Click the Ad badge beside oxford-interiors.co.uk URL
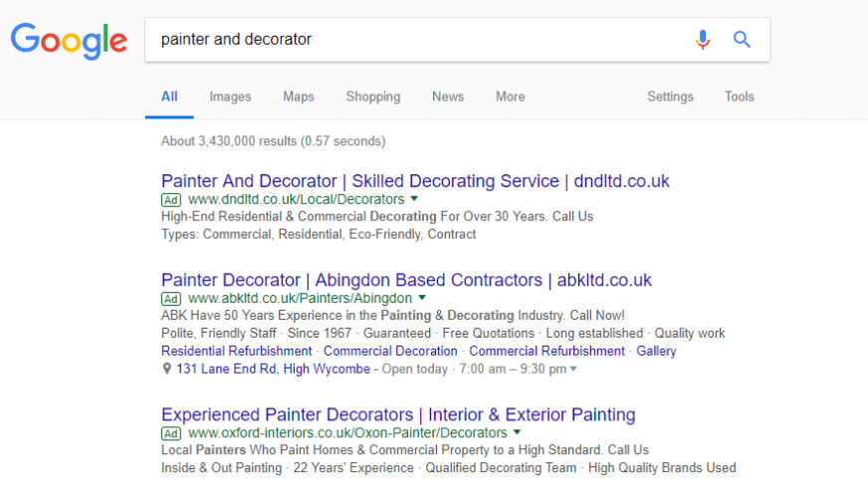868x495 pixels. coord(171,433)
